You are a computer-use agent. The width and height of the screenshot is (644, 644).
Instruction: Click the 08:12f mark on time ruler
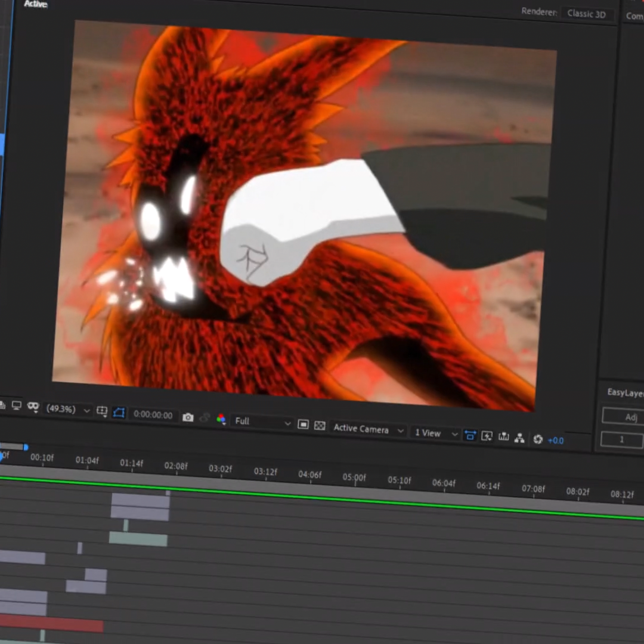point(622,494)
